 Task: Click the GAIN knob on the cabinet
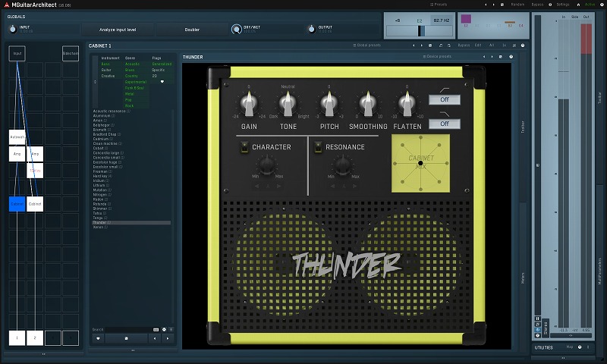tap(249, 104)
